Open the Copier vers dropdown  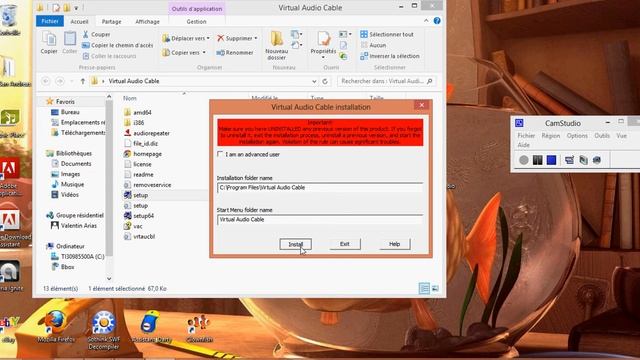[x=184, y=53]
